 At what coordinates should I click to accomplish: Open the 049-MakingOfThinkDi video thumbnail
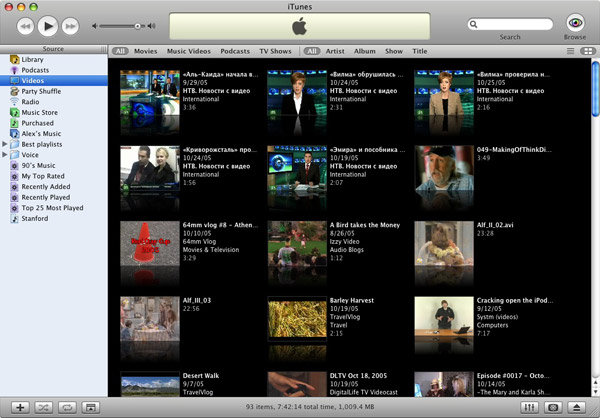click(444, 168)
